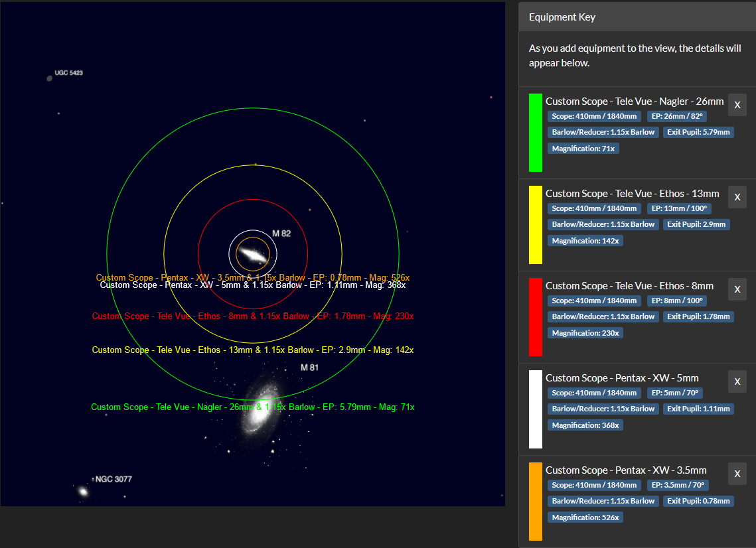Remove the Pentax XW 5mm entry
The width and height of the screenshot is (756, 548).
point(737,381)
